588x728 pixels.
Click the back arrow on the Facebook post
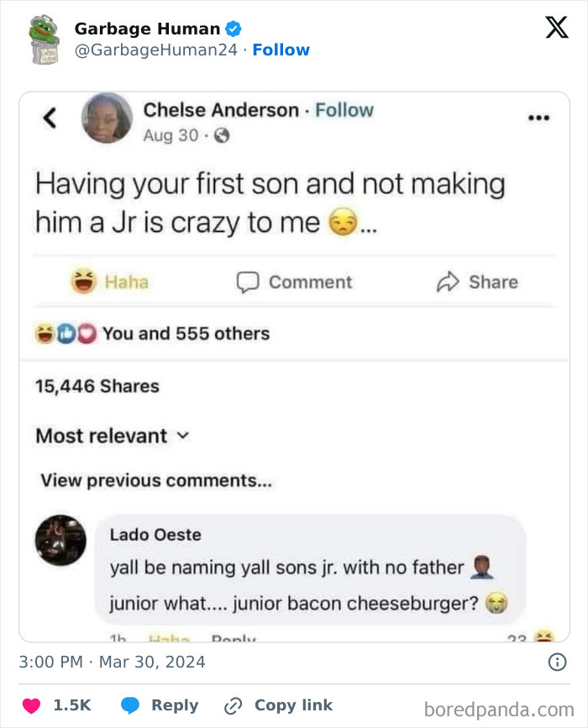tap(50, 118)
